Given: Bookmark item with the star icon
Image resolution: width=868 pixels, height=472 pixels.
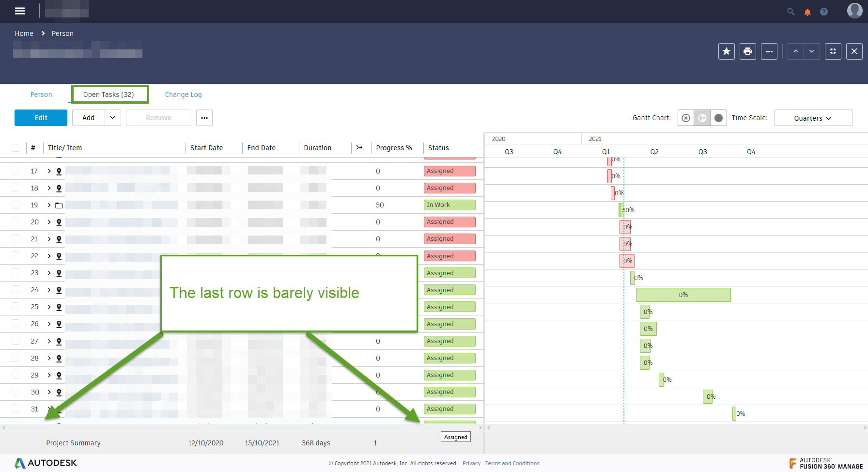Looking at the screenshot, I should click(x=726, y=51).
